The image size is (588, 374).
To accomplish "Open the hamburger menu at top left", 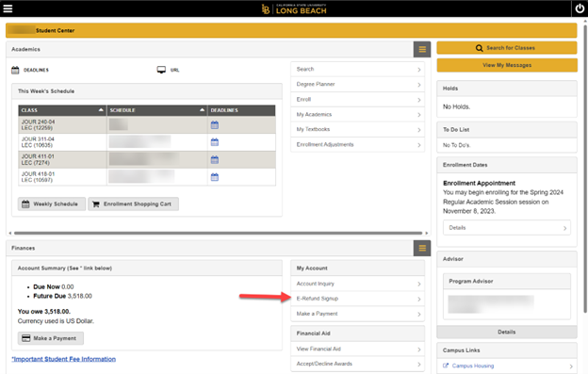I will tap(8, 8).
